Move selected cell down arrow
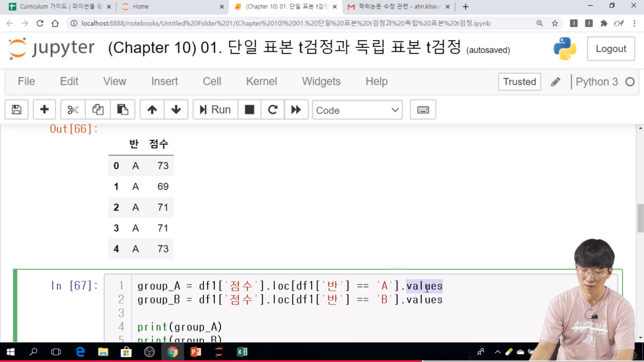 click(x=176, y=110)
